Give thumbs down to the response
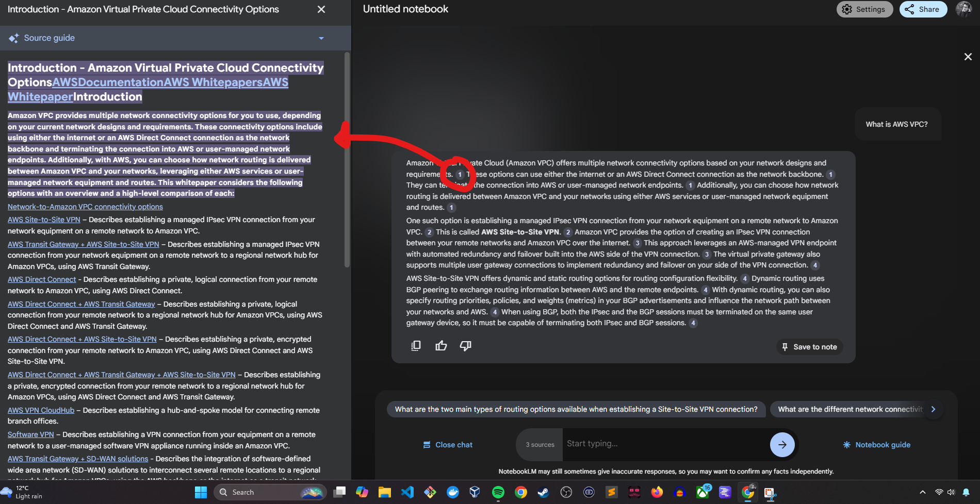 (x=466, y=346)
